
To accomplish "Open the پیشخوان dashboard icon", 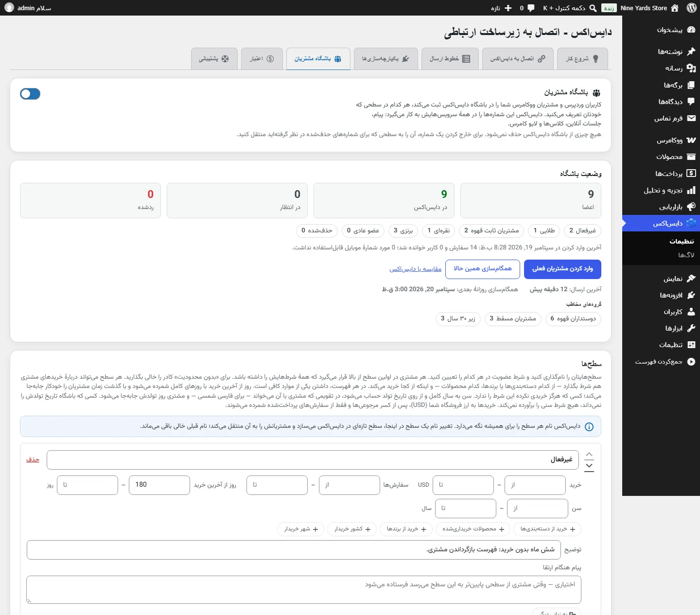I will (691, 30).
